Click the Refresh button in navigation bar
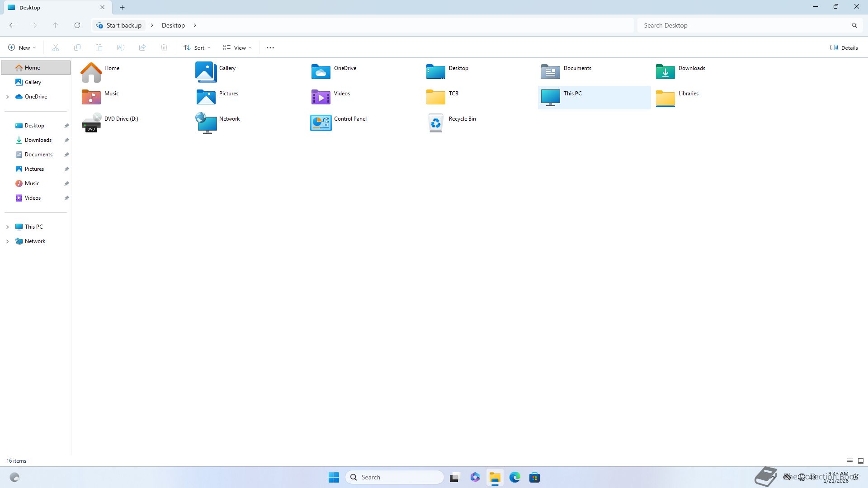Viewport: 868px width, 488px height. 77,25
